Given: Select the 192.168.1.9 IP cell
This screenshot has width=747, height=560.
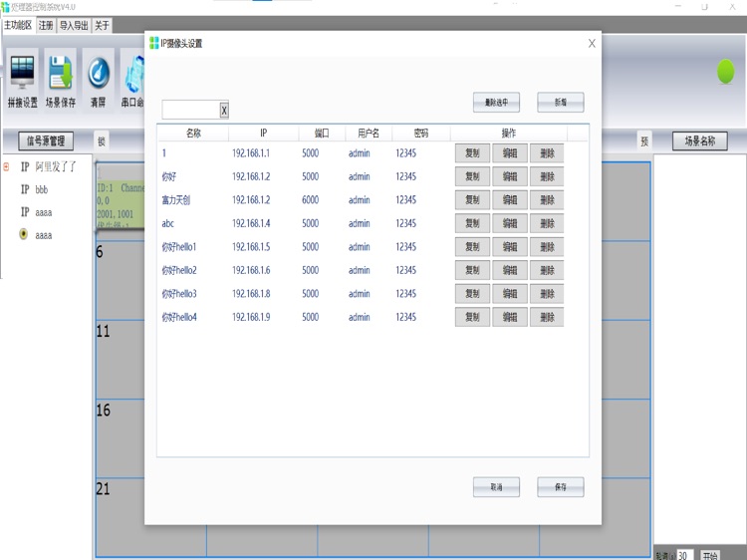Looking at the screenshot, I should tap(251, 317).
